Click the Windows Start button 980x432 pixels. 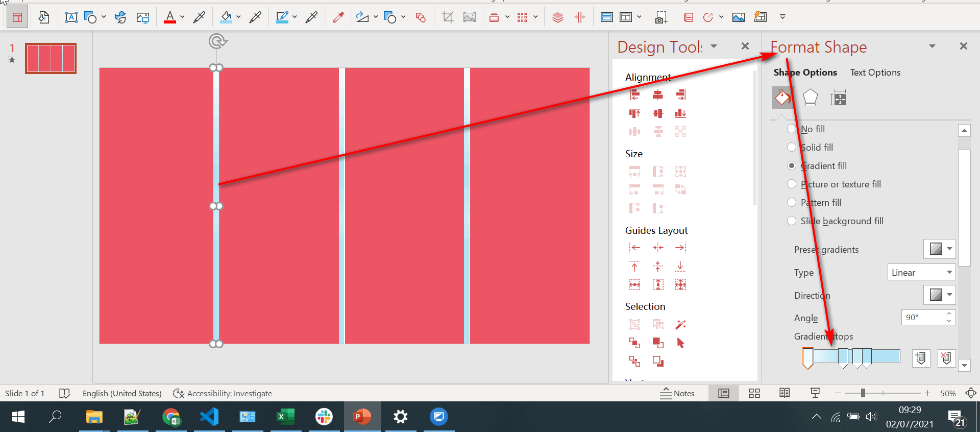point(18,417)
